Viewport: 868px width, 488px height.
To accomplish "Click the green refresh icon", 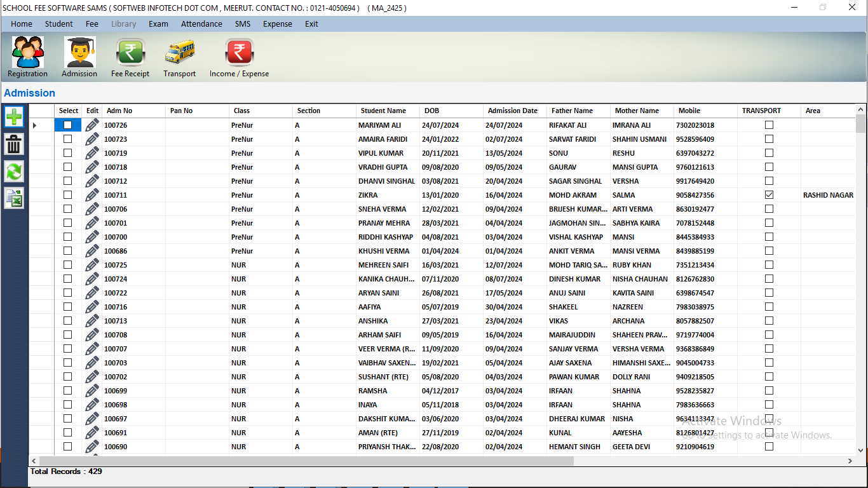I will [14, 171].
